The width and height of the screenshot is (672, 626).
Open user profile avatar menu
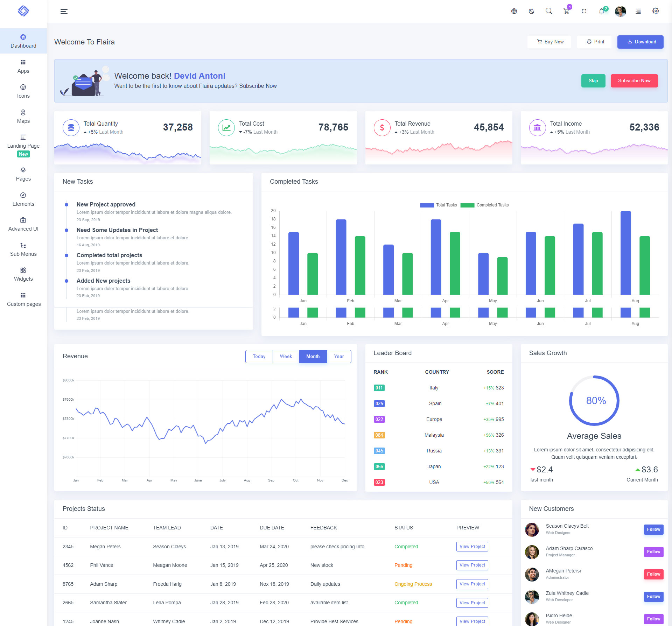tap(620, 11)
